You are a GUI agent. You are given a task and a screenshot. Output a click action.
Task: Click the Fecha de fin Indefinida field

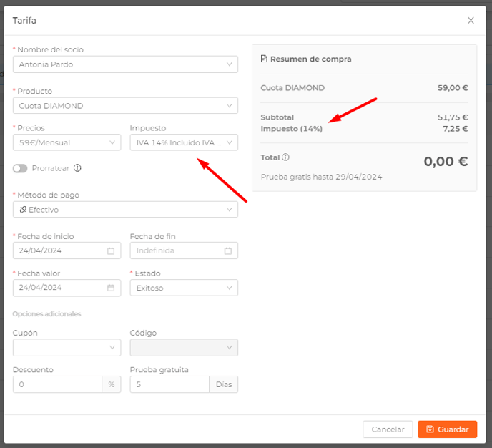point(184,250)
